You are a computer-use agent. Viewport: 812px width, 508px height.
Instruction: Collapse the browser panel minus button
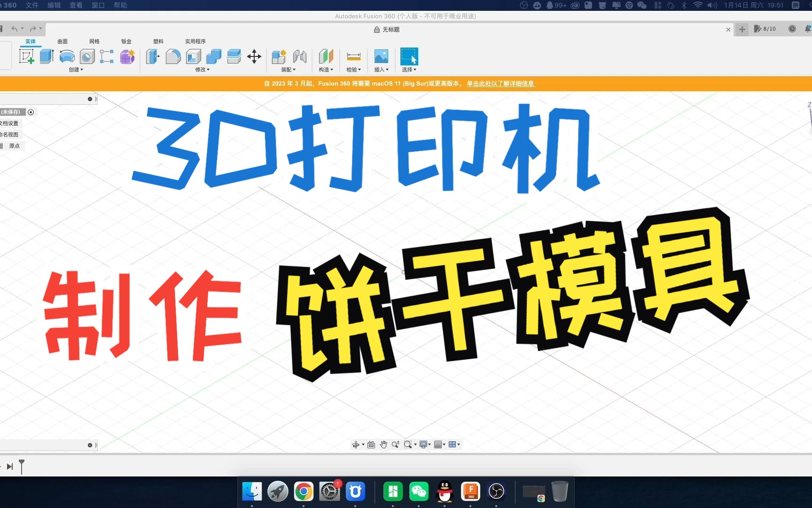pyautogui.click(x=90, y=99)
